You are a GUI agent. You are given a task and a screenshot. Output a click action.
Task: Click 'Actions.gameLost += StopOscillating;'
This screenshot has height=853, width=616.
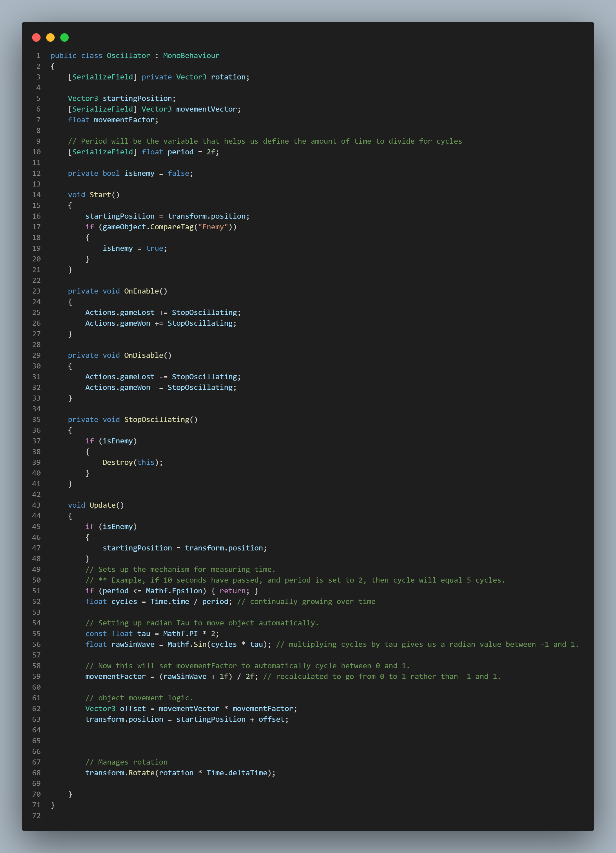(x=163, y=312)
